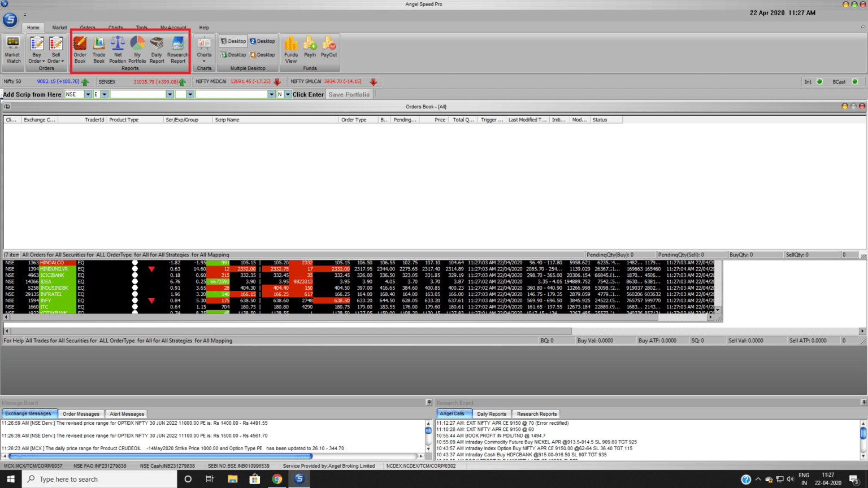Select the Angel Calls tab
Viewport: 868px width, 488px height.
pyautogui.click(x=453, y=413)
